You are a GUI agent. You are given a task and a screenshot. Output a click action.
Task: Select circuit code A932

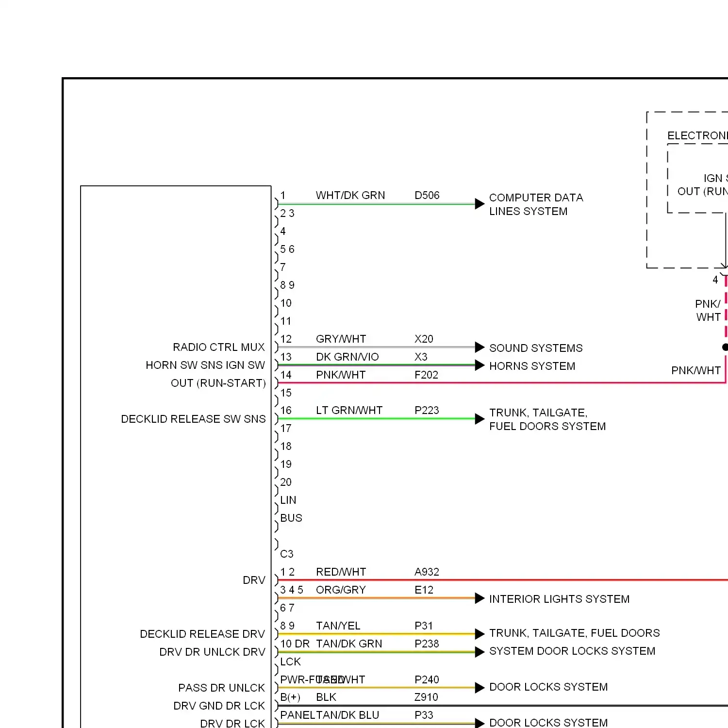pyautogui.click(x=427, y=572)
